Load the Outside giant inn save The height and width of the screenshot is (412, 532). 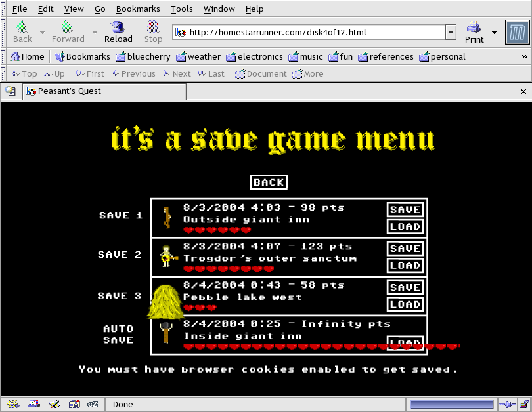coord(405,227)
